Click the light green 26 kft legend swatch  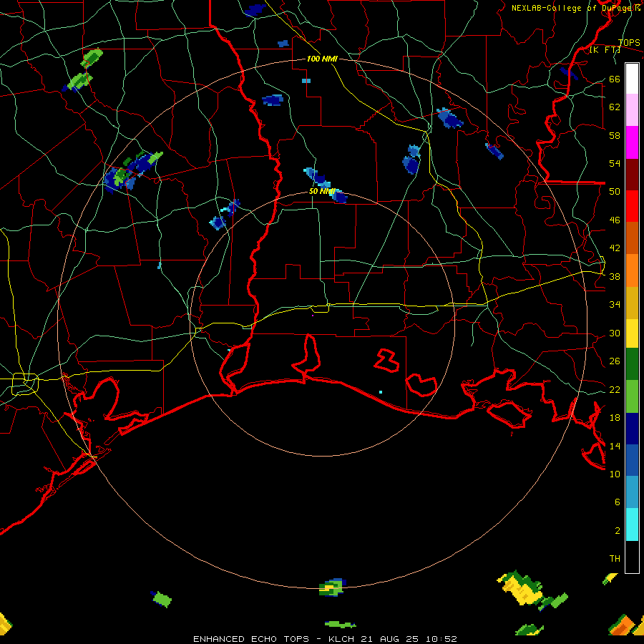click(632, 396)
